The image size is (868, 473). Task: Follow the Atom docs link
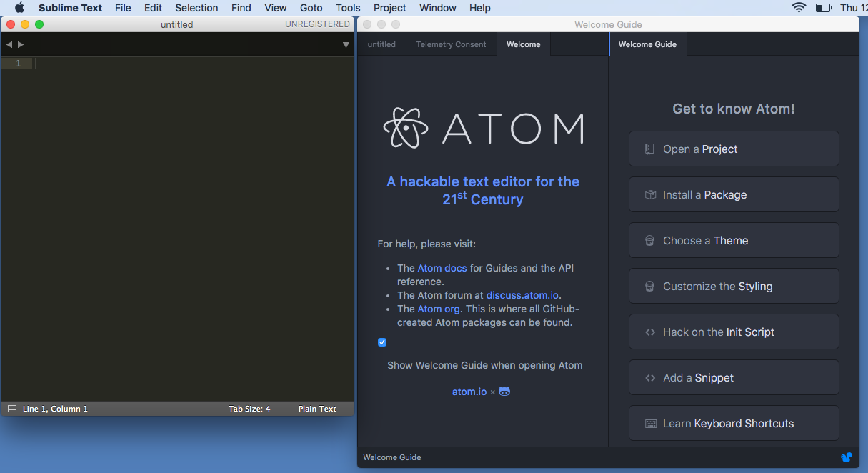coord(442,268)
